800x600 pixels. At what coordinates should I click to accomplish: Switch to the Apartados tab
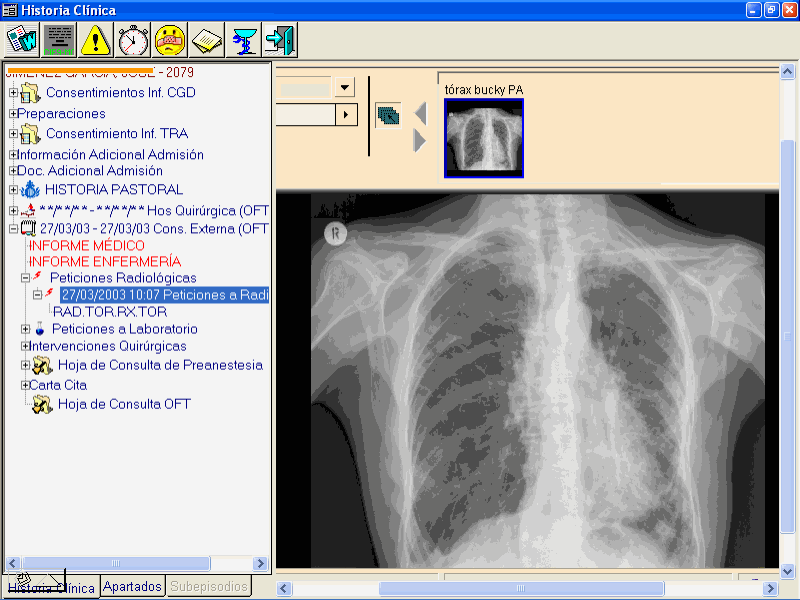(132, 587)
